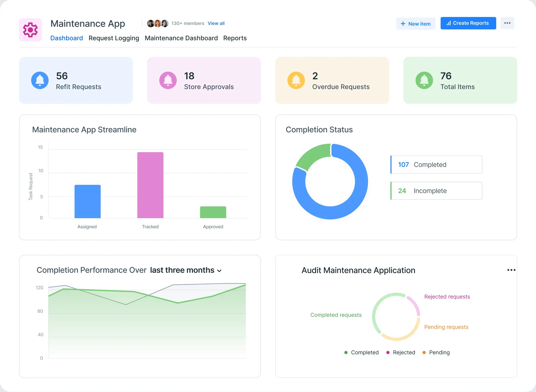Open the Maintenance Dashboard tab
This screenshot has height=392, width=536.
tap(181, 38)
